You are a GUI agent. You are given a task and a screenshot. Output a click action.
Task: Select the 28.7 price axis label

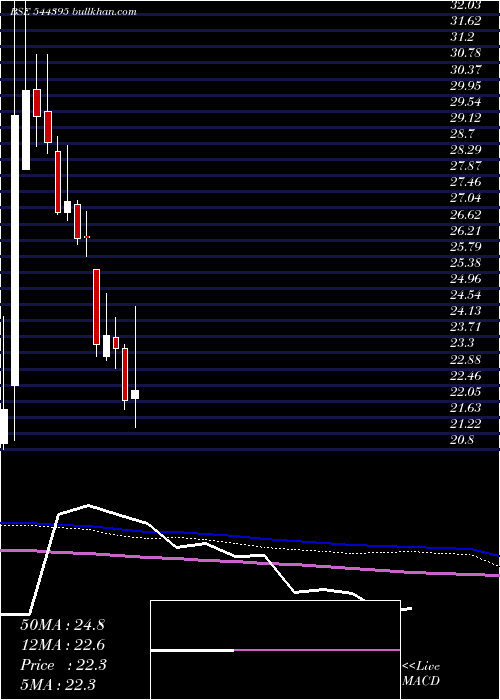click(463, 133)
